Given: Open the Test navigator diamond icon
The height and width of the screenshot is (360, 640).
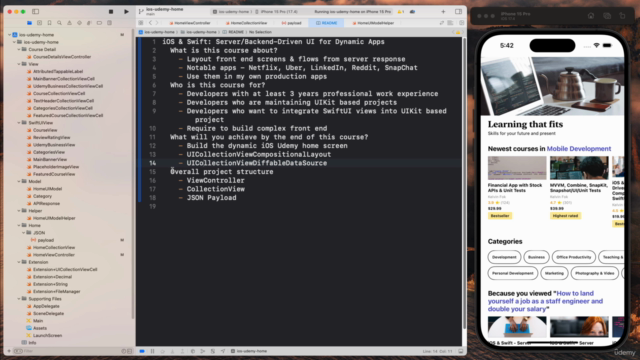Looking at the screenshot, I should click(x=79, y=23).
